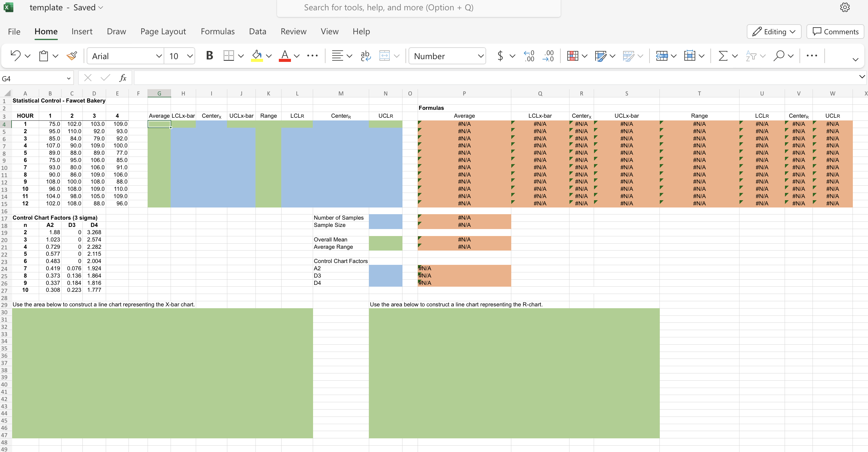Open the Arial font name dropdown
The height and width of the screenshot is (452, 868).
point(159,56)
